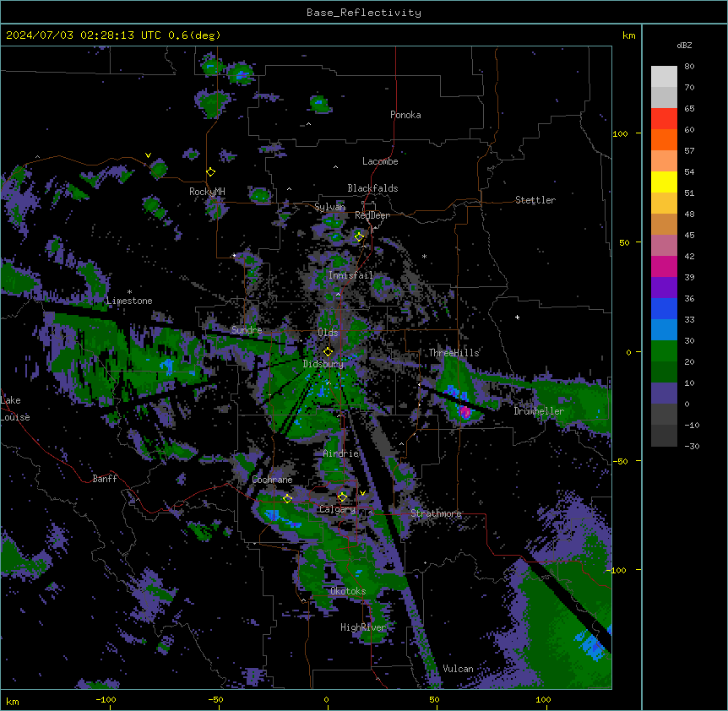Viewport: 728px width, 711px height.
Task: Select the orange 57-60 dBZ legend swatch
Action: 664,139
